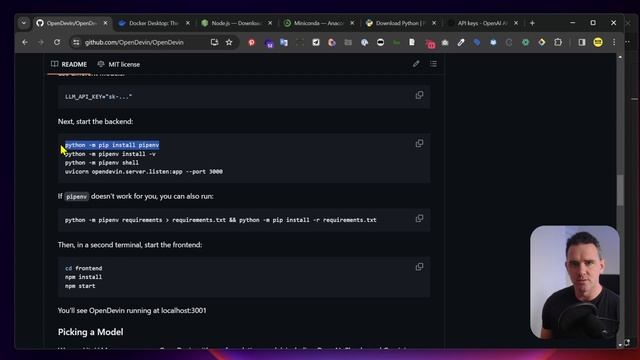The image size is (640, 360).
Task: Click the page vertical scrollbar thumb
Action: click(620, 190)
